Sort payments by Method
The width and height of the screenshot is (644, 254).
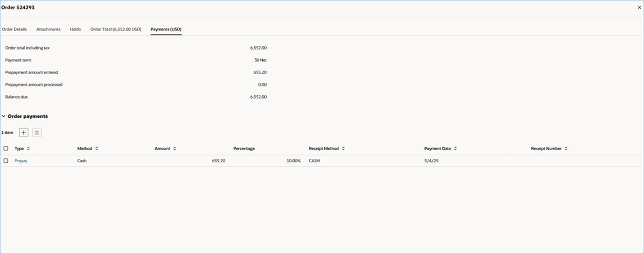pyautogui.click(x=97, y=148)
